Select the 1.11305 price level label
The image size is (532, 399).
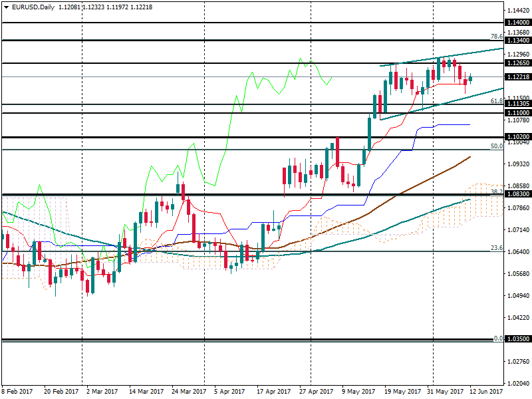pos(517,104)
